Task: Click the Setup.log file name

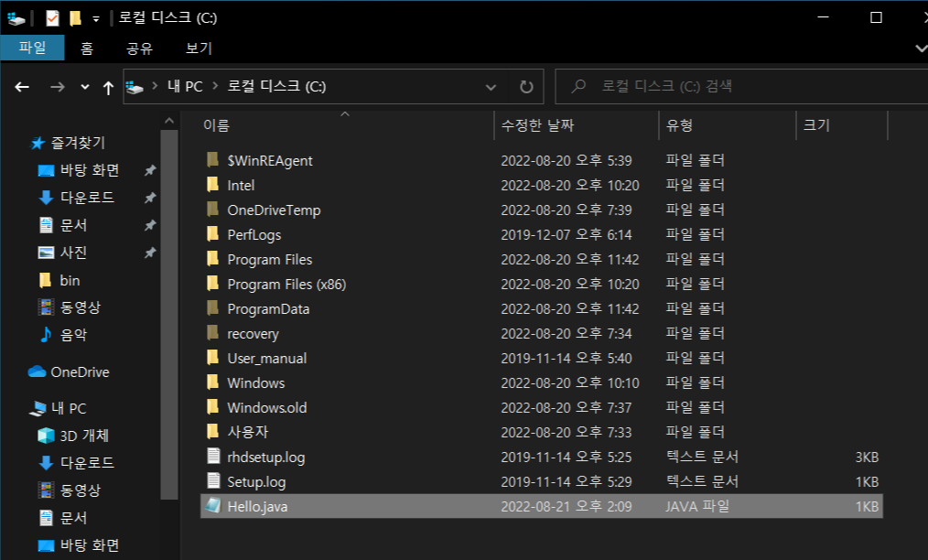Action: tap(256, 482)
